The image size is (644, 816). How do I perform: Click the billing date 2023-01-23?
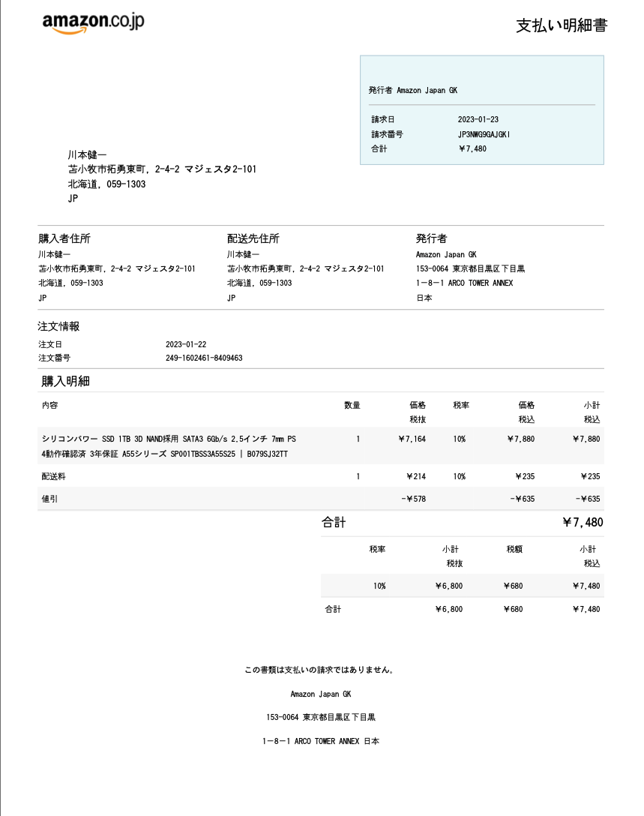(x=478, y=119)
